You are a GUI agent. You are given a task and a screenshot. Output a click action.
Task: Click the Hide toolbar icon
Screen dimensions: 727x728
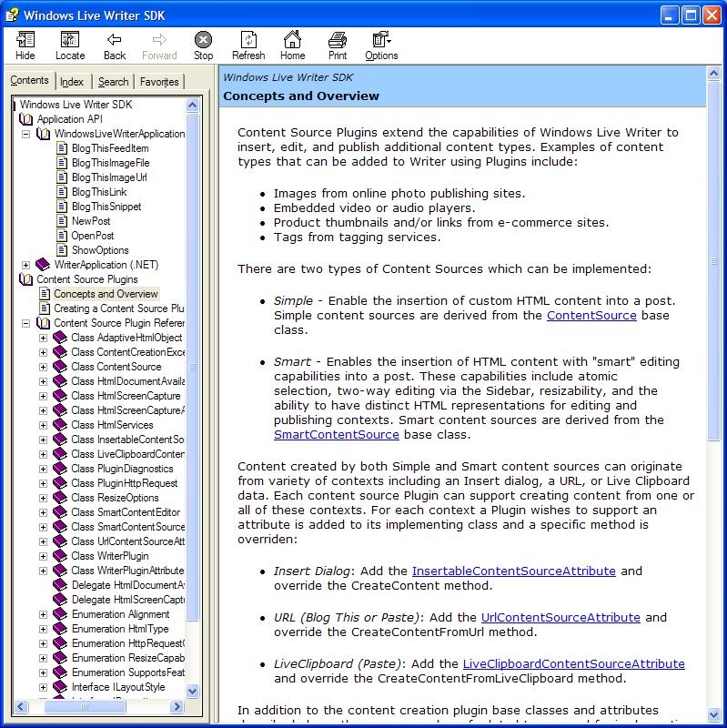coord(25,39)
